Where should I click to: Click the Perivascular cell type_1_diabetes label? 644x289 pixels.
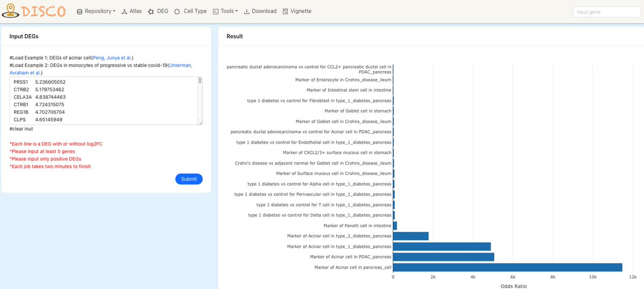tap(313, 194)
